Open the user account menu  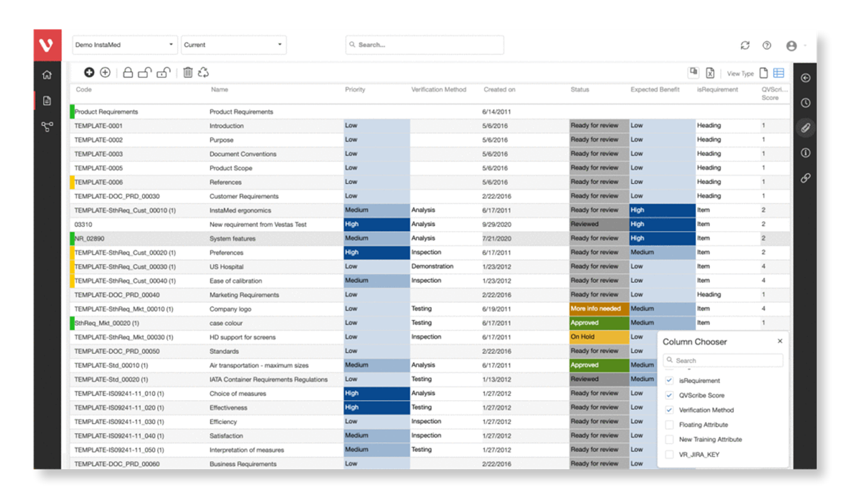coord(791,45)
